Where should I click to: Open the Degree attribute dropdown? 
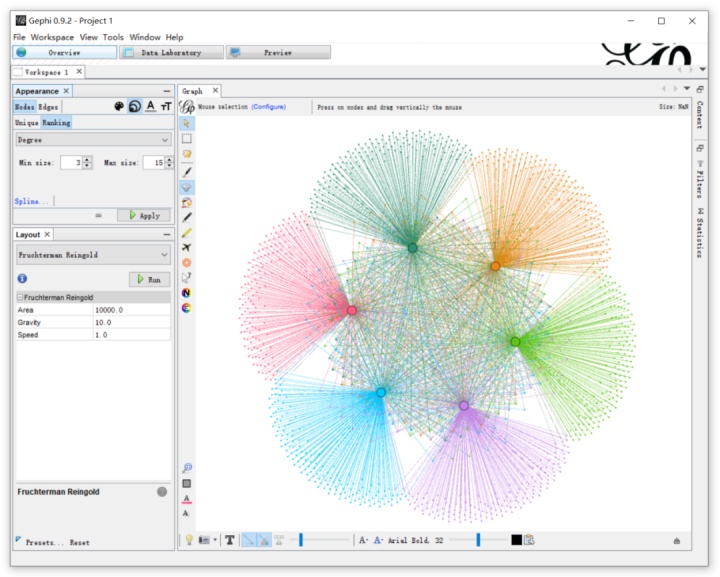94,140
